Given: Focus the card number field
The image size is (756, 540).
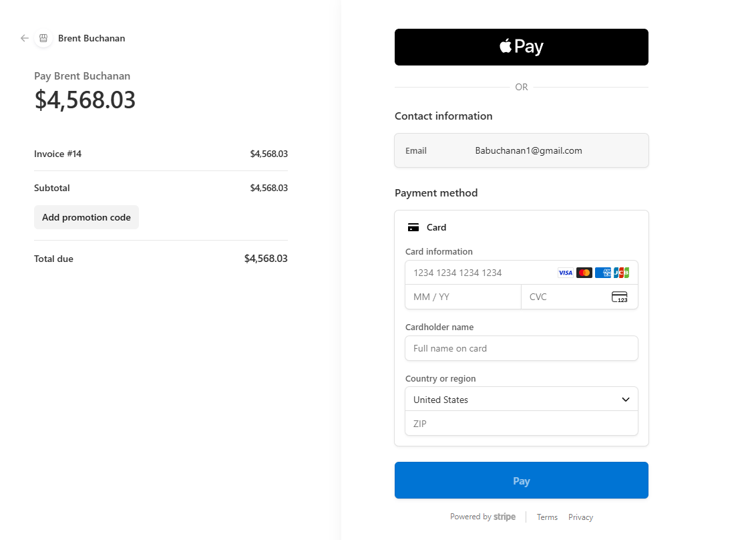Looking at the screenshot, I should (521, 273).
